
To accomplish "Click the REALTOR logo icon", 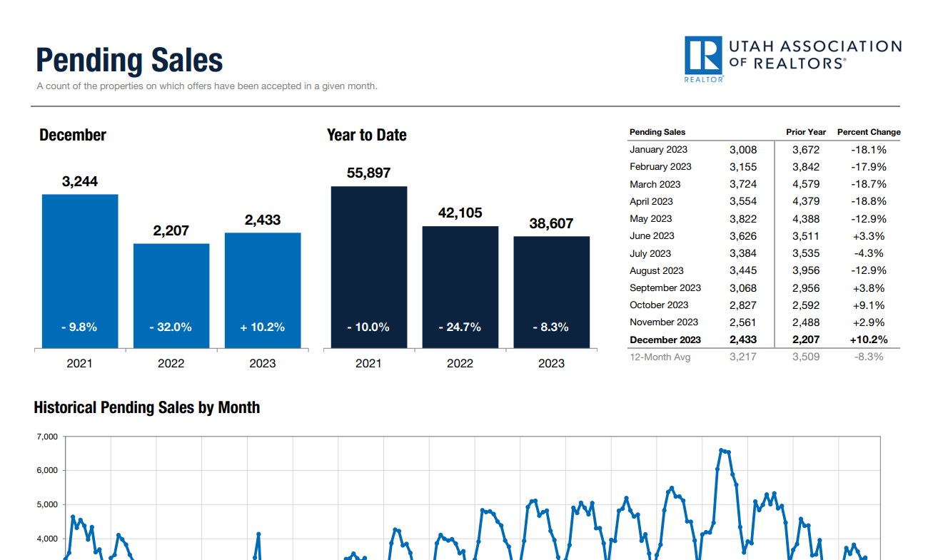I will [x=704, y=57].
